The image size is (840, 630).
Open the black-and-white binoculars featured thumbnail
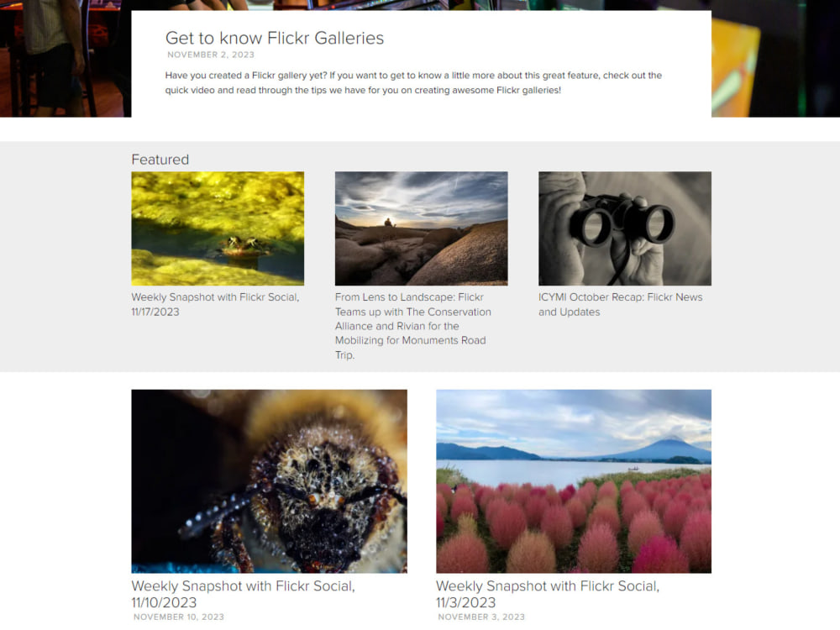[625, 228]
